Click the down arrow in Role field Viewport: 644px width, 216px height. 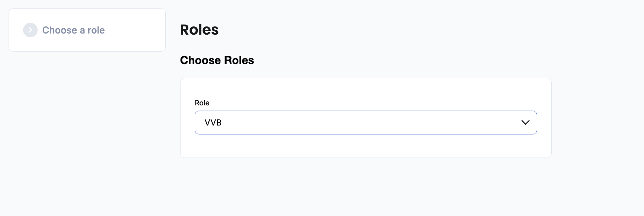tap(525, 123)
